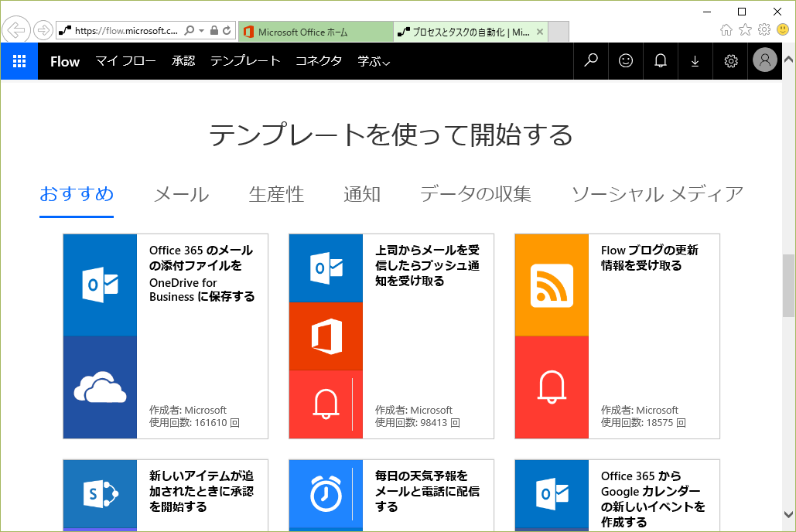Open the browser Home icon
The width and height of the screenshot is (796, 532).
point(726,30)
